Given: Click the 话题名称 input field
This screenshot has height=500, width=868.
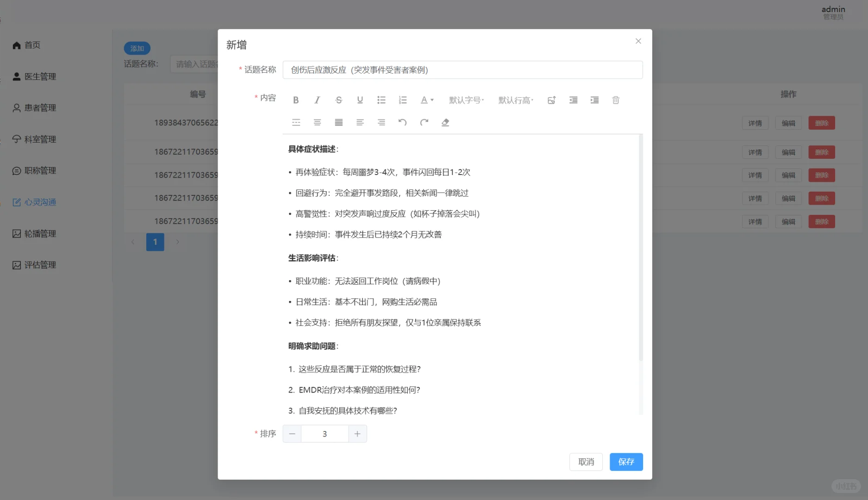Looking at the screenshot, I should pyautogui.click(x=463, y=70).
